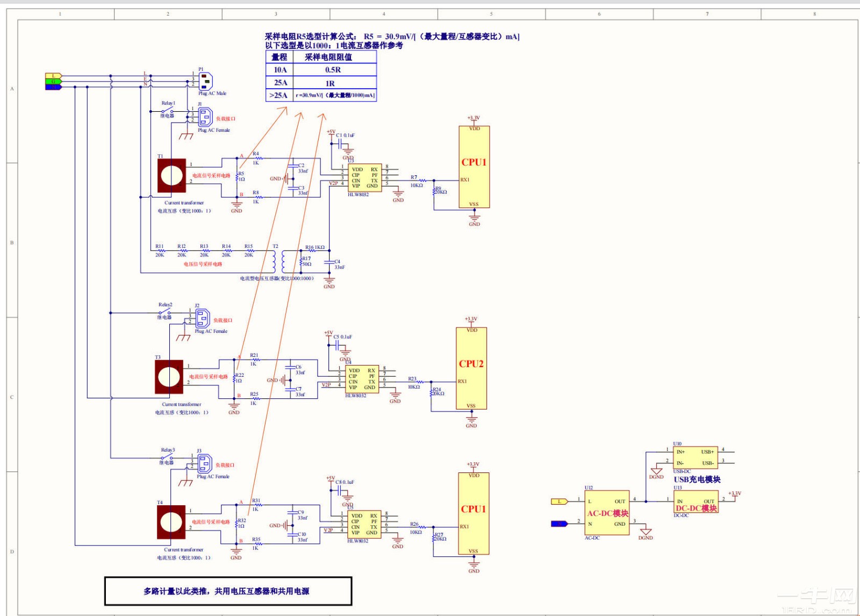Screen dimensions: 860x616
Task: Select the P1 Plug AC Male connector symbol
Action: click(x=206, y=81)
